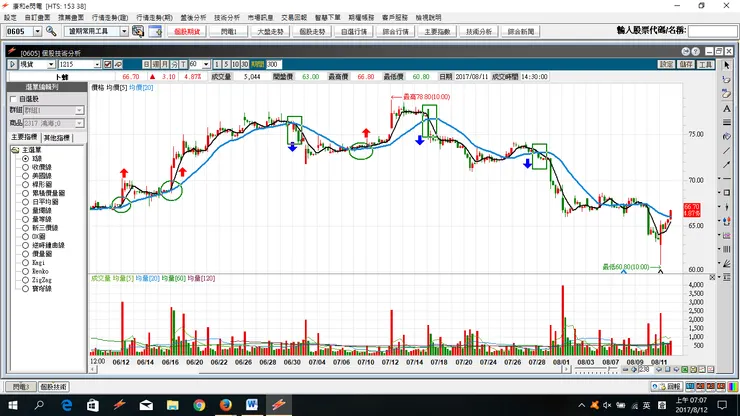
Task: Select the K線 radio button
Action: tap(25, 159)
